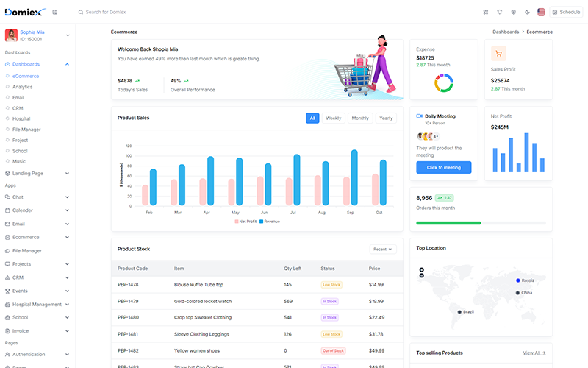The height and width of the screenshot is (368, 588).
Task: Click the Russia map marker
Action: pos(518,280)
